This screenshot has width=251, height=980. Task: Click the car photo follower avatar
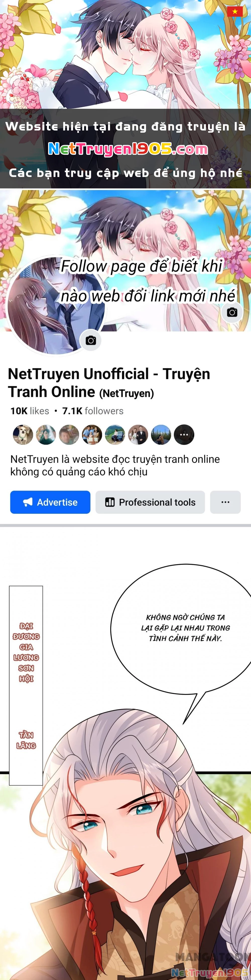pos(115,434)
